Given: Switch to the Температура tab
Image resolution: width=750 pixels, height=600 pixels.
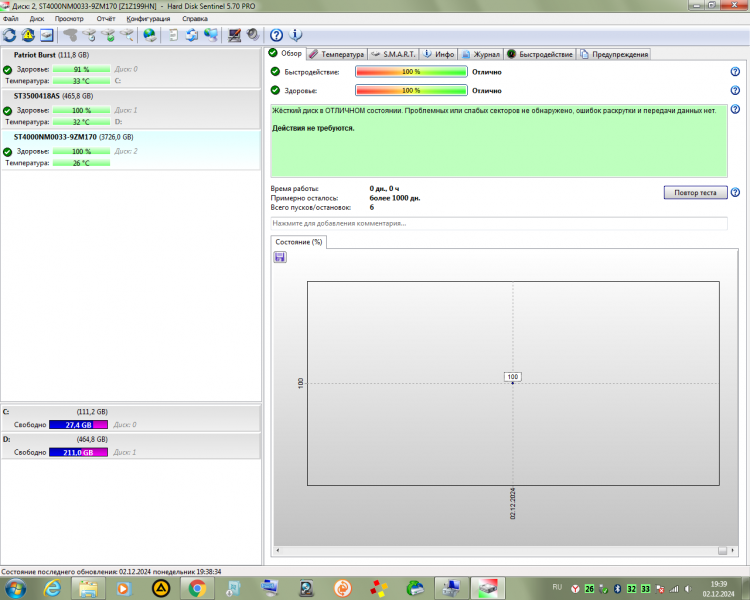Looking at the screenshot, I should click(x=337, y=54).
